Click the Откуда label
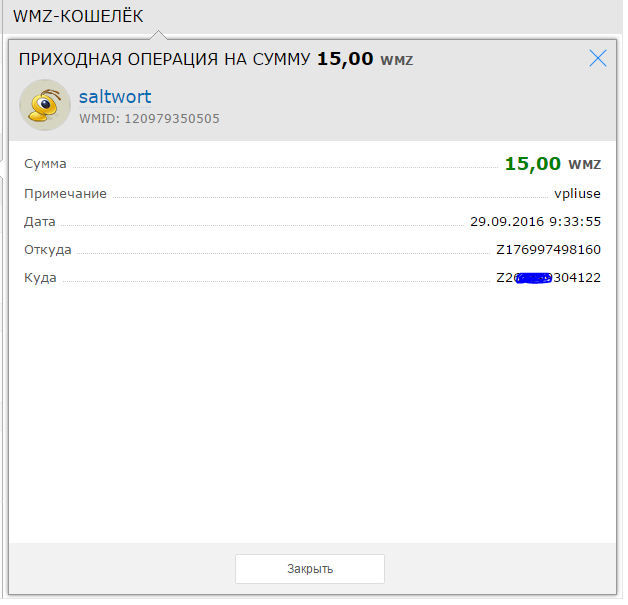 (48, 250)
